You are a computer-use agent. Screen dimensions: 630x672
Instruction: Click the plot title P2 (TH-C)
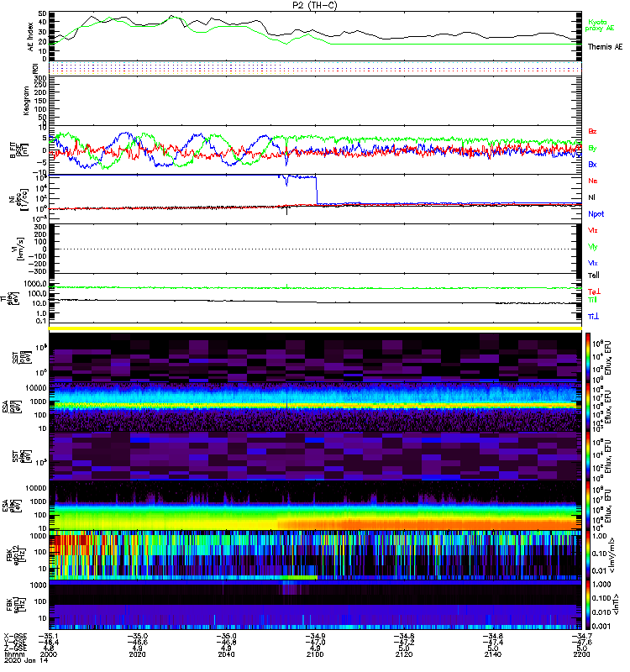tap(315, 5)
